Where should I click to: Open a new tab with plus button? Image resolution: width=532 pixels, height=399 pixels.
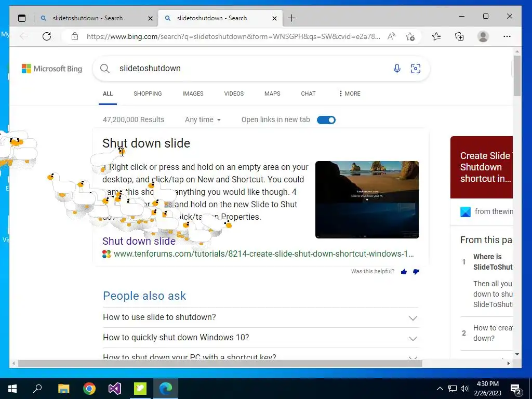[x=291, y=18]
